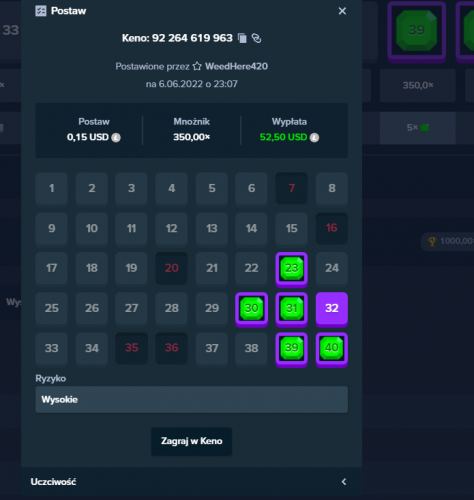Viewport: 474px width, 500px height.
Task: Toggle Keno number 22
Action: point(252,268)
